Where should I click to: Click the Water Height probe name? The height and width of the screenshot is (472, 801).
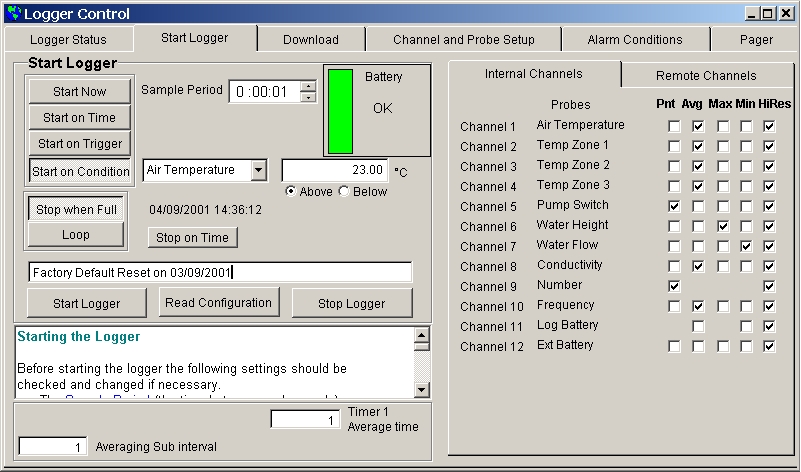(x=572, y=225)
